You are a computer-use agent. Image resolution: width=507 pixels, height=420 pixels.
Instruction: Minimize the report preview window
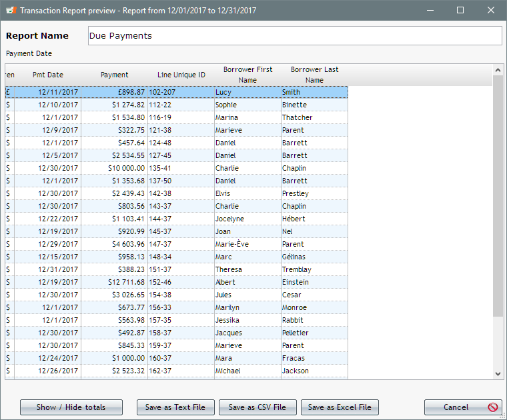(x=430, y=11)
